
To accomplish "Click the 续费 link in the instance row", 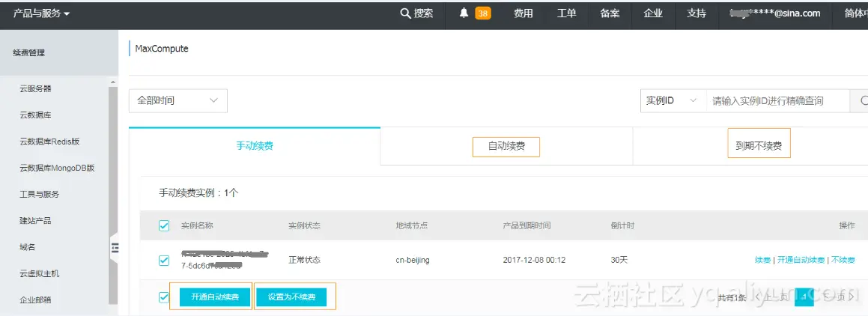I will [x=762, y=260].
